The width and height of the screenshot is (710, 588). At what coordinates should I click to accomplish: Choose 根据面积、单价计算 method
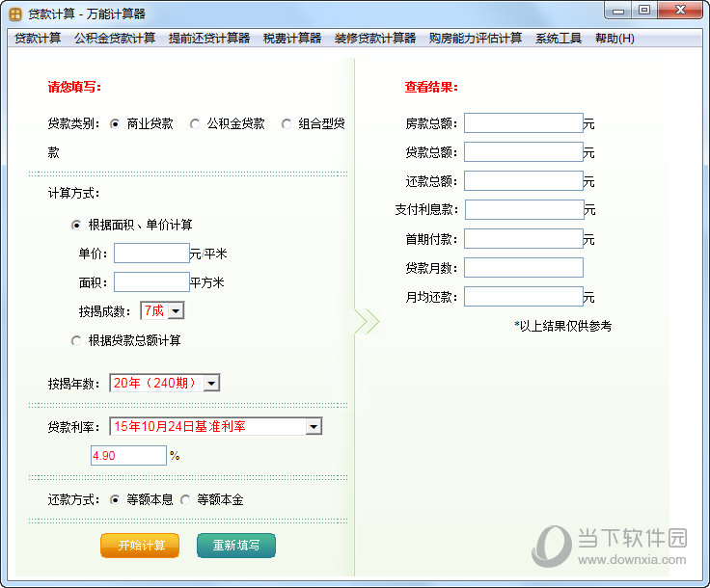click(x=76, y=225)
